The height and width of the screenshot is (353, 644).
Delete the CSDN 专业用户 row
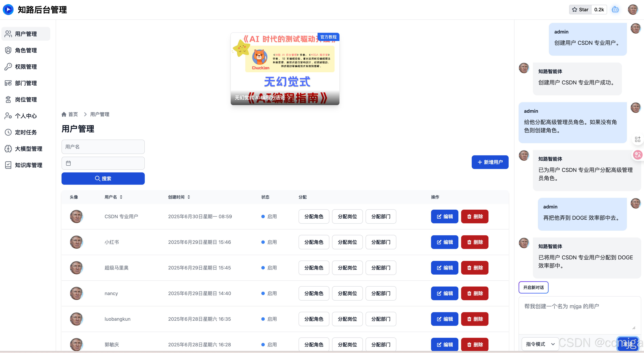474,216
